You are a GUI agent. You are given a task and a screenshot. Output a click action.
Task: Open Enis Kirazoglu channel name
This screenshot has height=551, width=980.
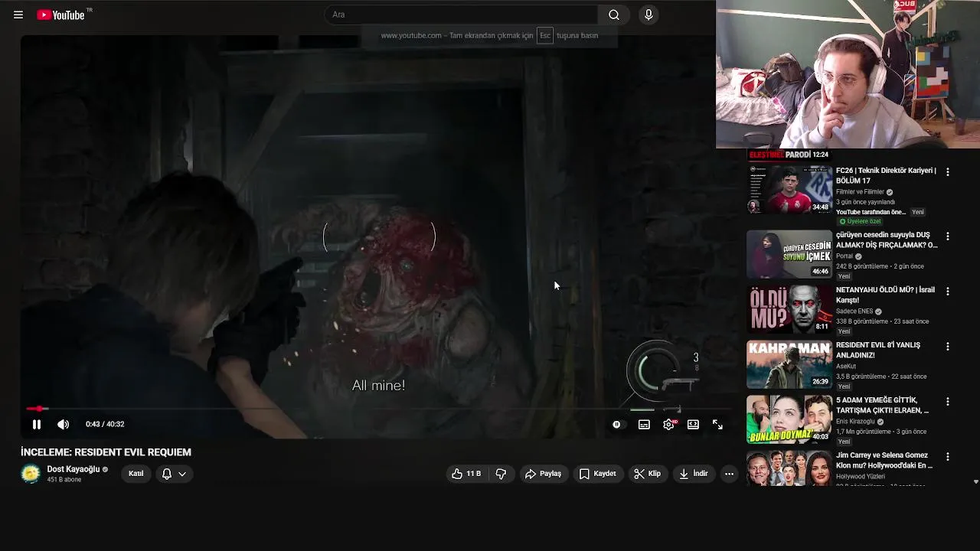854,422
